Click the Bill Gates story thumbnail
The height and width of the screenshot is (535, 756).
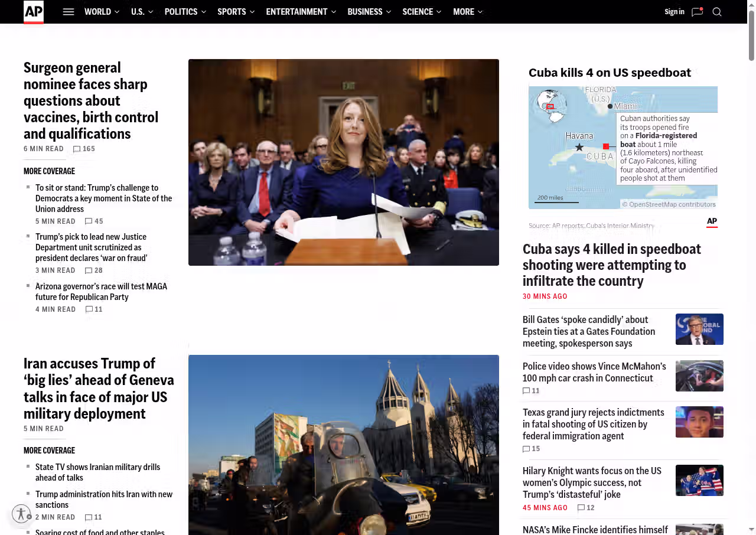(x=699, y=329)
